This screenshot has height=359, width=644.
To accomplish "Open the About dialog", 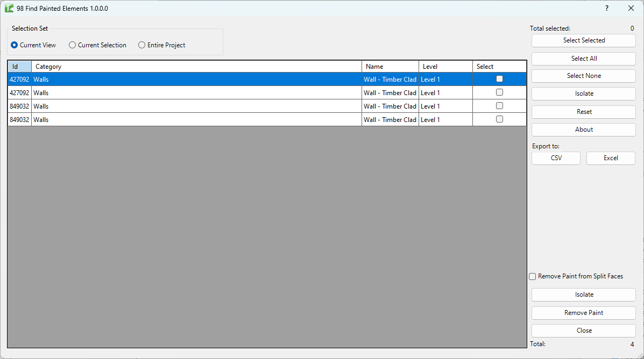I will click(x=583, y=129).
